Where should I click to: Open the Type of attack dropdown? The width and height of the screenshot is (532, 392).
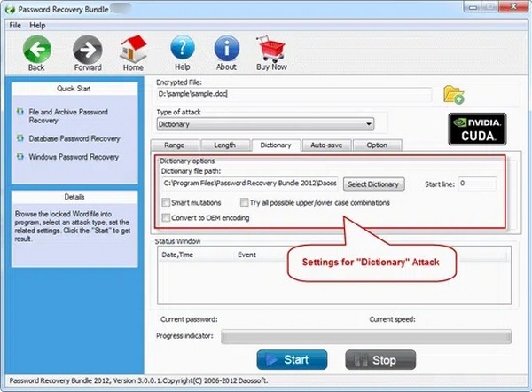265,124
